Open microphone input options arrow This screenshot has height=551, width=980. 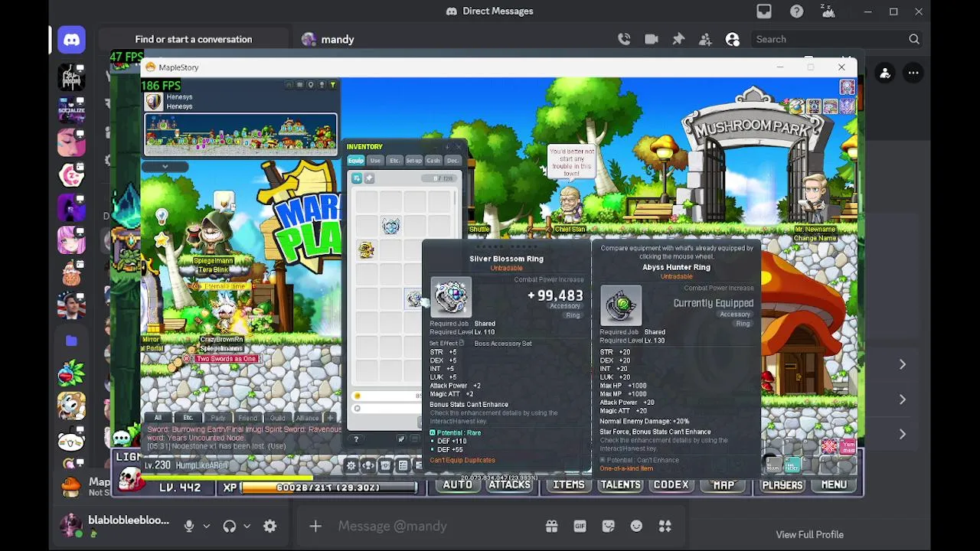point(206,527)
